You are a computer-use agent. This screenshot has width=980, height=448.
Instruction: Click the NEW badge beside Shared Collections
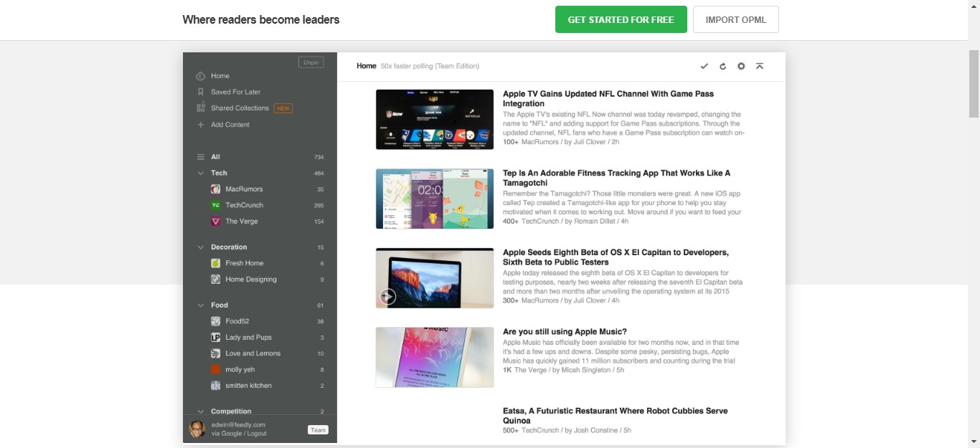point(283,109)
